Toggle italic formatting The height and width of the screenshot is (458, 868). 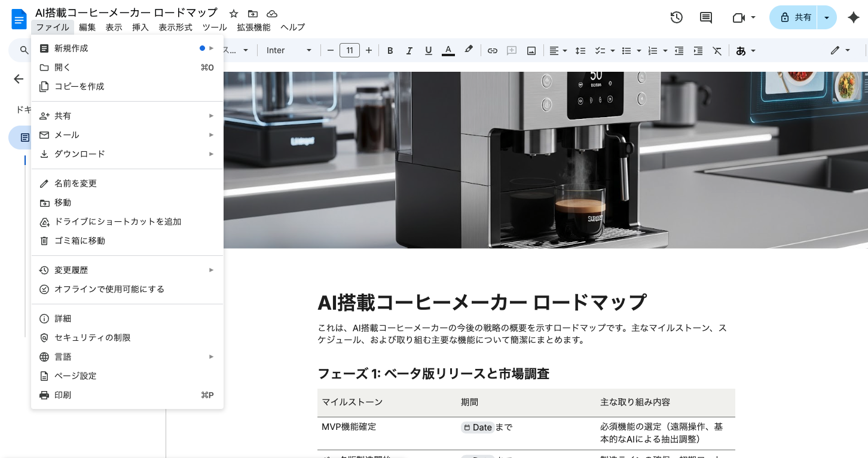pos(409,50)
